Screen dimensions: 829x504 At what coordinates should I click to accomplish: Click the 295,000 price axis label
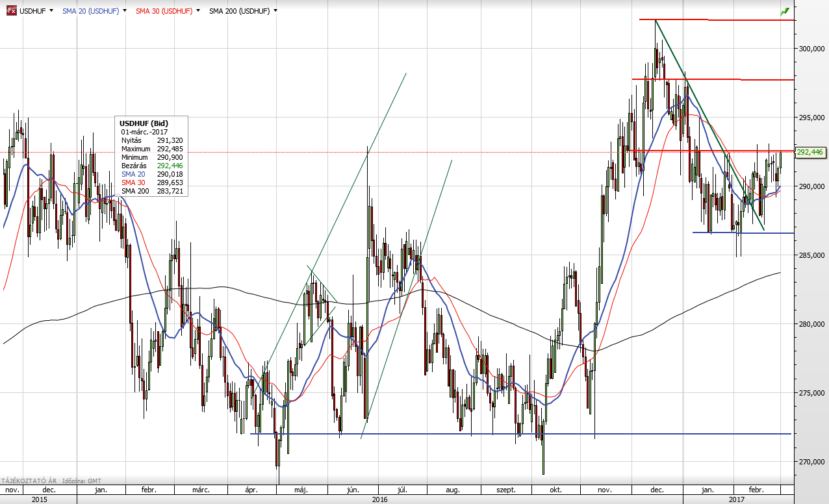pyautogui.click(x=811, y=118)
